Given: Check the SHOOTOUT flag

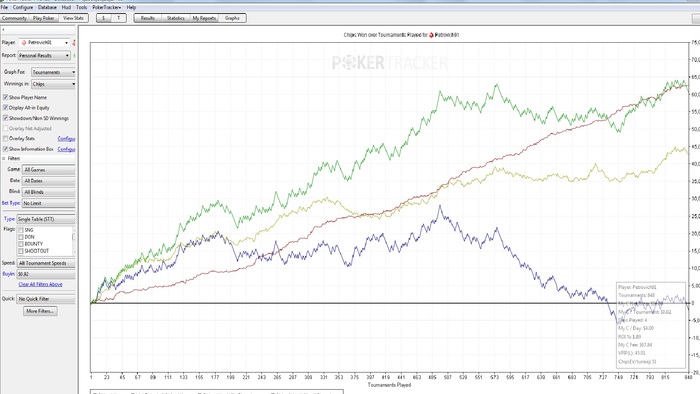Looking at the screenshot, I should tap(21, 251).
